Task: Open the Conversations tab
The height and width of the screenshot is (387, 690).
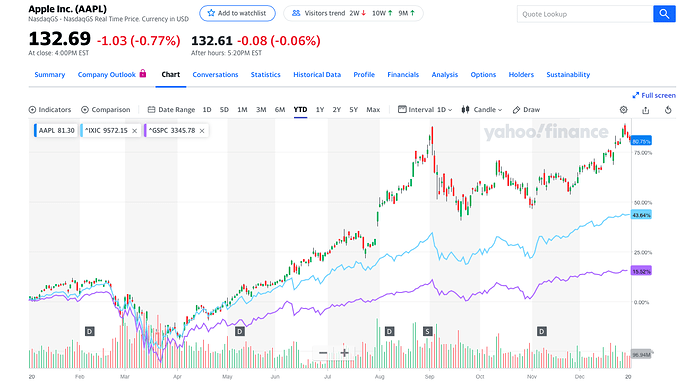Action: click(x=215, y=75)
